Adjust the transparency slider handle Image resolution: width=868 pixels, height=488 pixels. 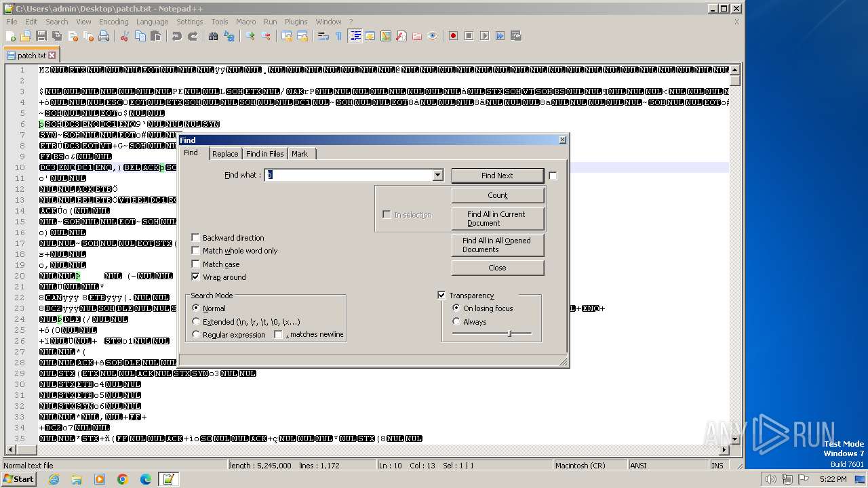pyautogui.click(x=510, y=333)
